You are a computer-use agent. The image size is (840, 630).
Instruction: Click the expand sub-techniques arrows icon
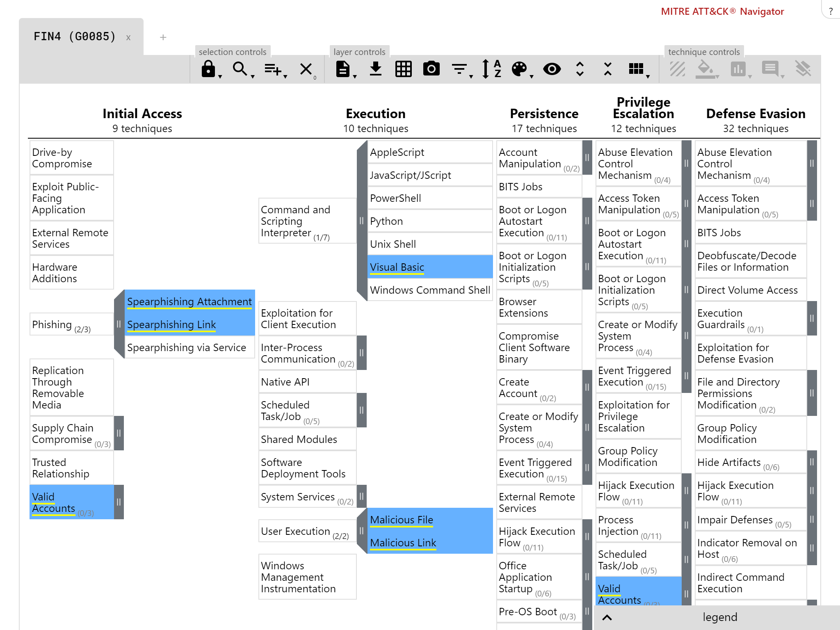[580, 69]
